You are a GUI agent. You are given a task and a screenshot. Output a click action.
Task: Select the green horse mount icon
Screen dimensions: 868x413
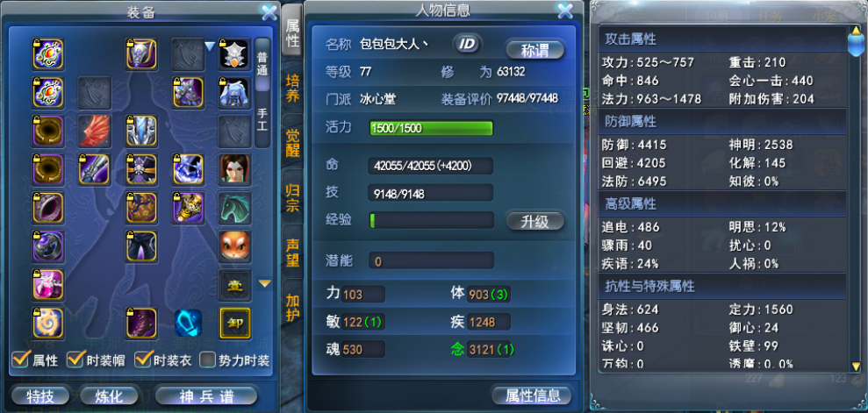[x=234, y=208]
